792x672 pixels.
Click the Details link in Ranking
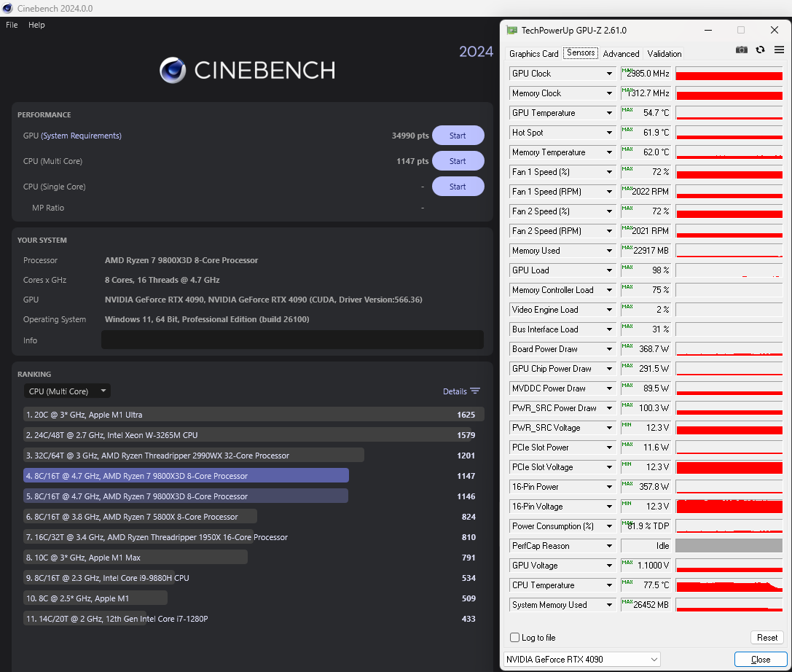pos(455,391)
